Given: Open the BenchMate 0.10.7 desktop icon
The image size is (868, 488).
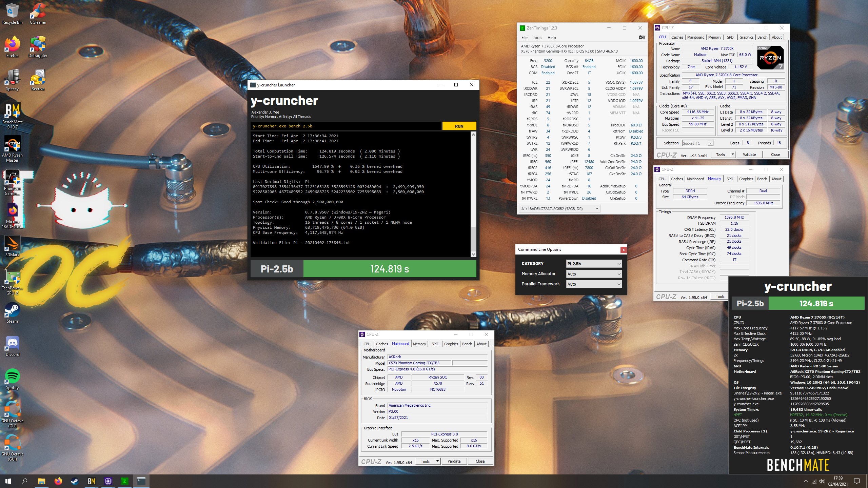Looking at the screenshot, I should point(12,116).
